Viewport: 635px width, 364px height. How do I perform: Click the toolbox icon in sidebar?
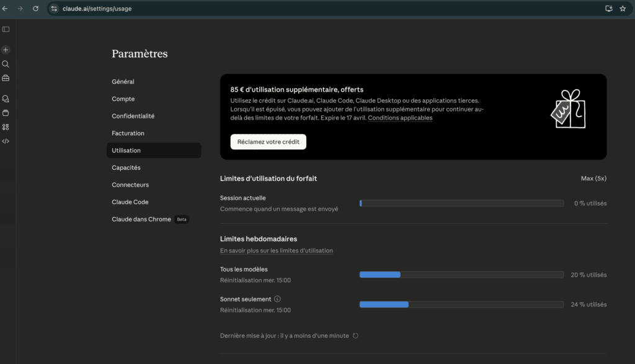tap(6, 78)
